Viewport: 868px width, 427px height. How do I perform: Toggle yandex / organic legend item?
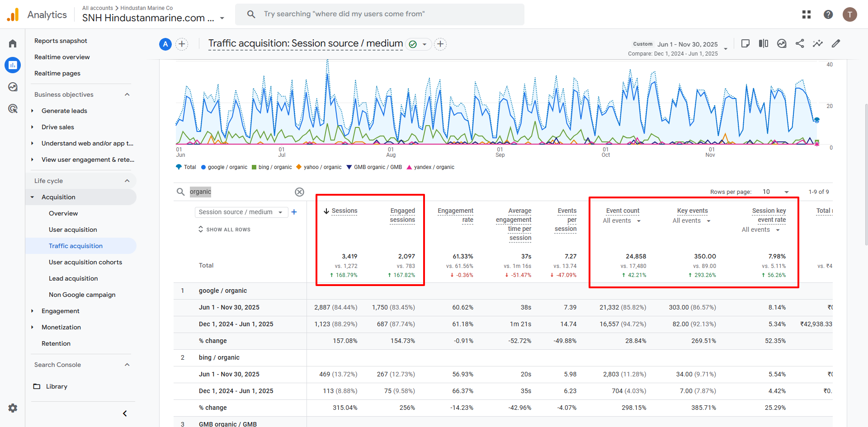[x=431, y=167]
